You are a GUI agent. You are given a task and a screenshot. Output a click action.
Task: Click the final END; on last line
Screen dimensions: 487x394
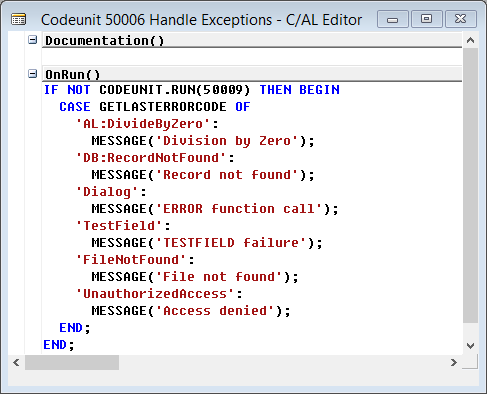coord(59,345)
